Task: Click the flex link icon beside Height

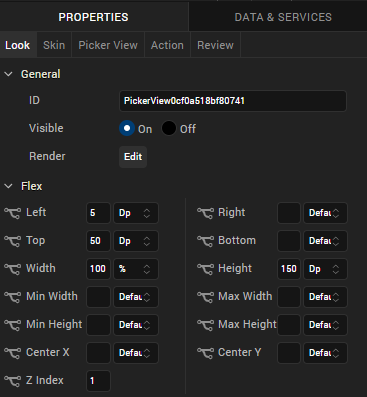Action: pyautogui.click(x=205, y=269)
